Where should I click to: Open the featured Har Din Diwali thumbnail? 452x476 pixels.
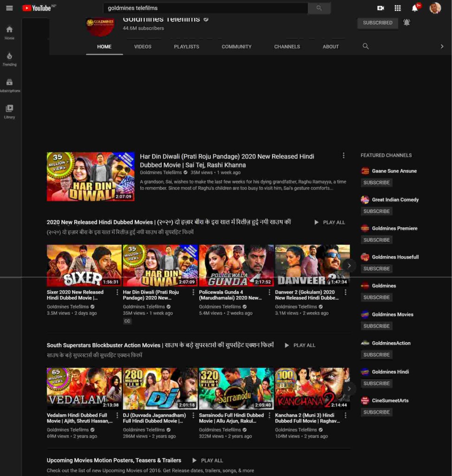tap(91, 176)
